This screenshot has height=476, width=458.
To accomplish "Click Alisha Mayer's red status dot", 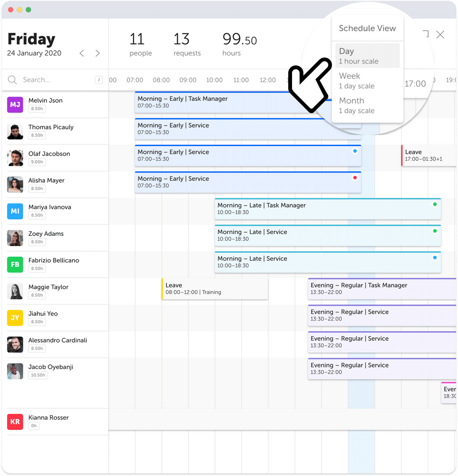I will (x=354, y=178).
